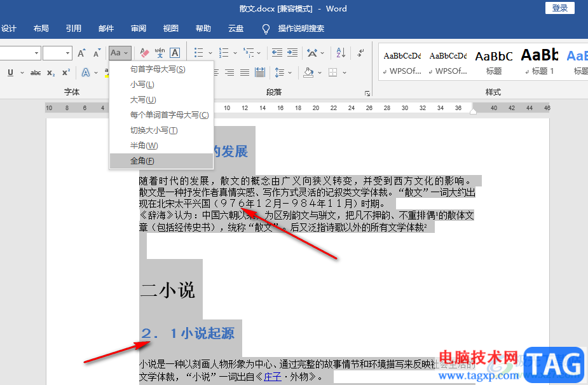The image size is (588, 385).
Task: Click the Borders icon
Action: [332, 73]
